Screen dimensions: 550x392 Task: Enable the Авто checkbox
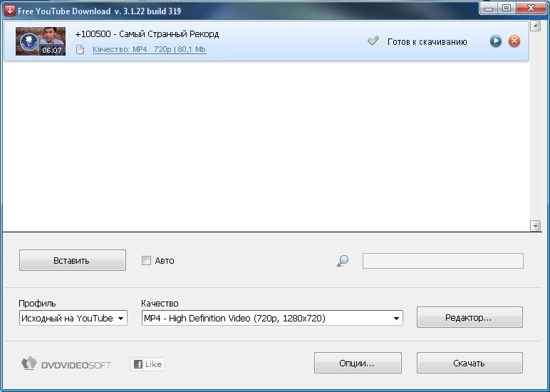click(147, 261)
